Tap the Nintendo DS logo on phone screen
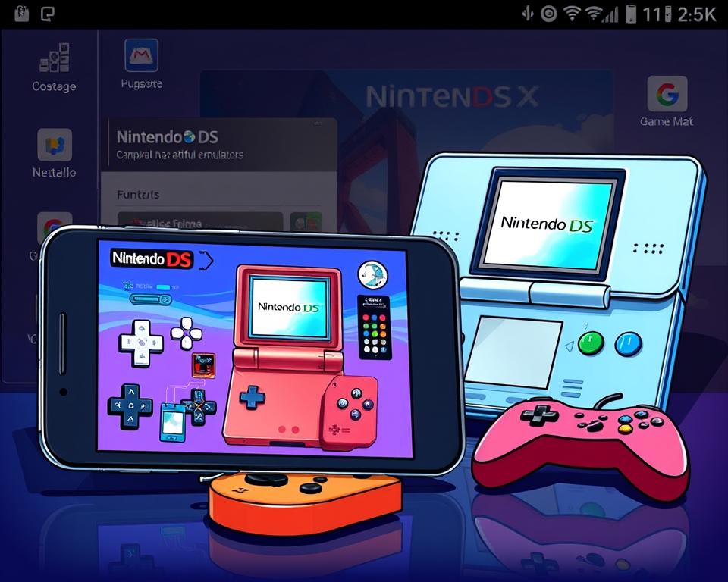This screenshot has height=582, width=728. [x=152, y=259]
